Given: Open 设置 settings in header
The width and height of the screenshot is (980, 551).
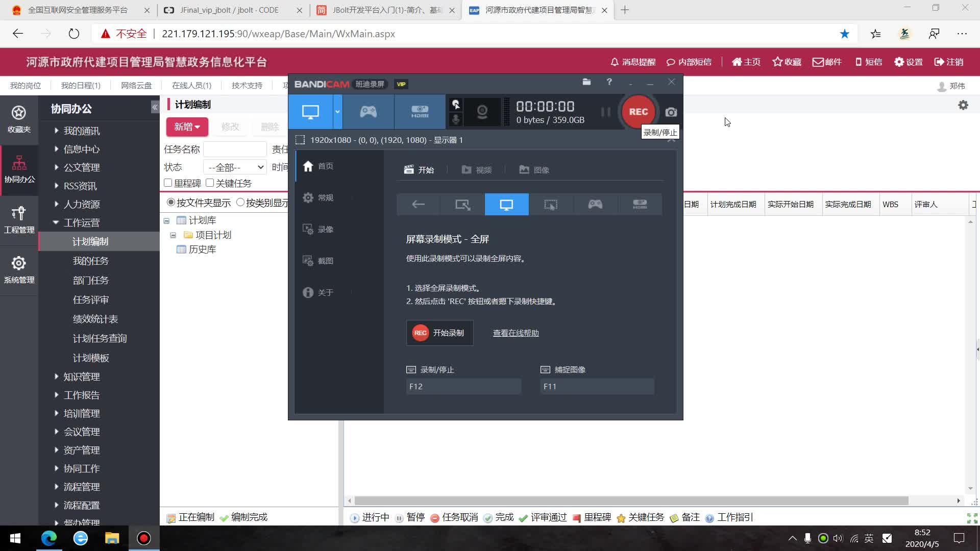Looking at the screenshot, I should [909, 62].
